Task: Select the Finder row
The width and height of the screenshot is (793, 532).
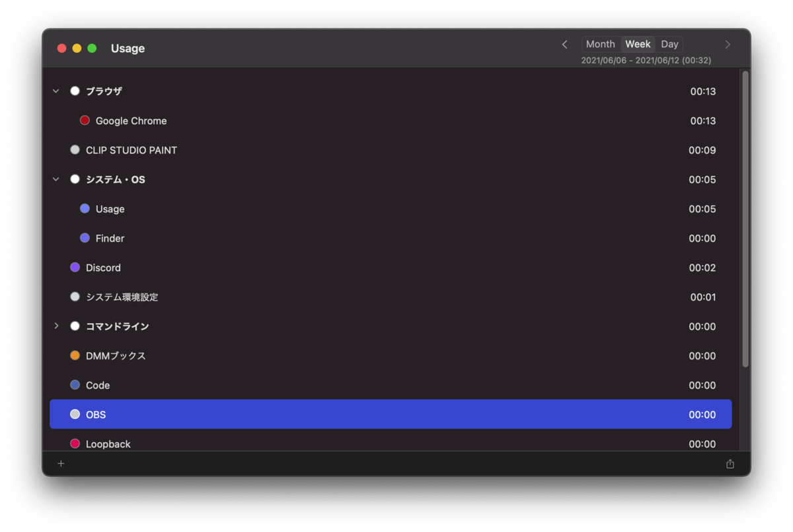Action: coord(391,238)
